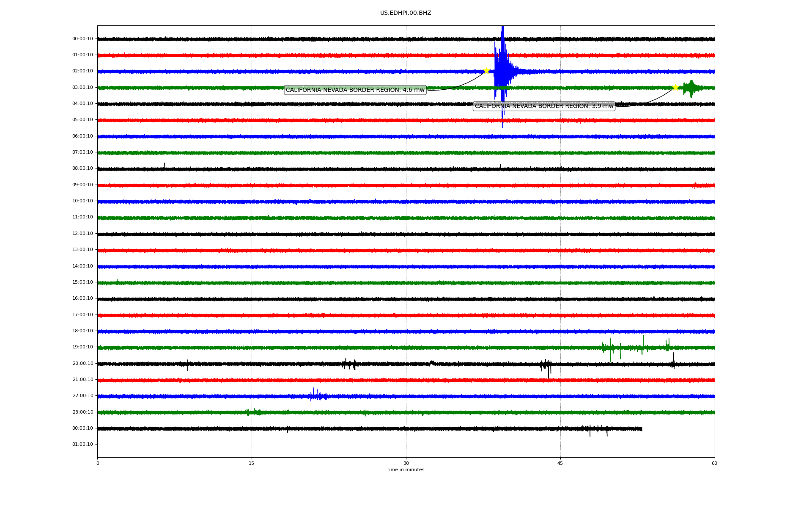
Task: Select the 09:00:10 time label
Action: [82, 185]
